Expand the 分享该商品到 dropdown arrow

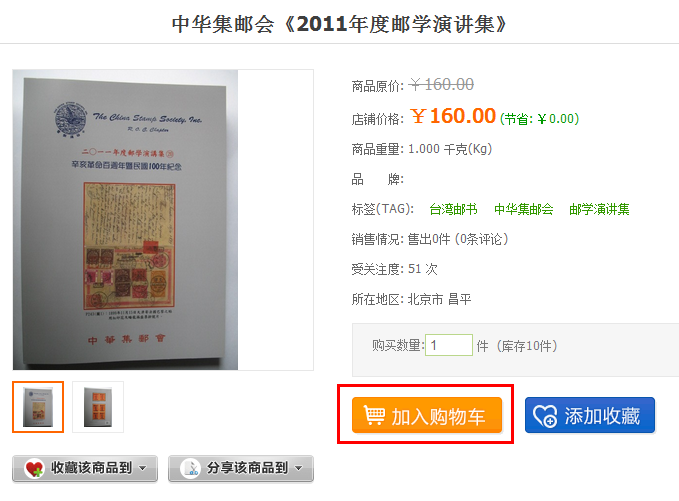[298, 468]
